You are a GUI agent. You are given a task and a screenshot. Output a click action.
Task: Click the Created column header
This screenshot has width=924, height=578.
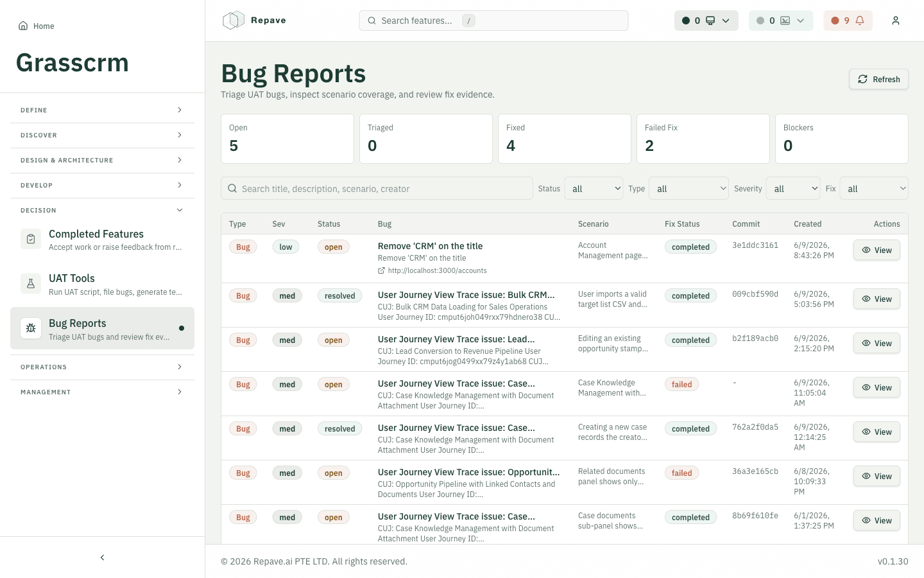click(807, 224)
